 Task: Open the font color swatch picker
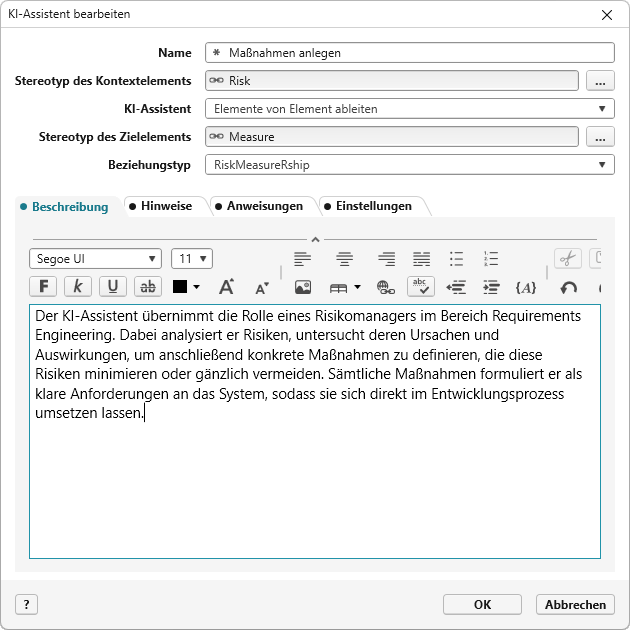[x=186, y=287]
